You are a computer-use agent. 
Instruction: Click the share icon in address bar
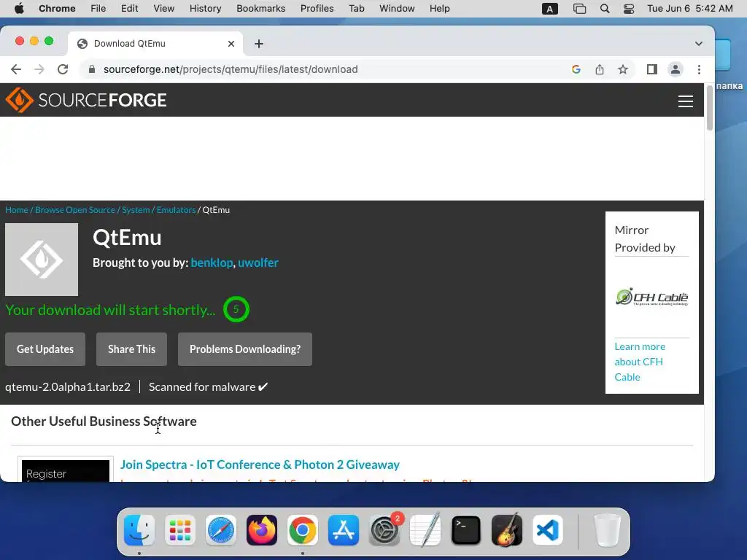tap(600, 69)
